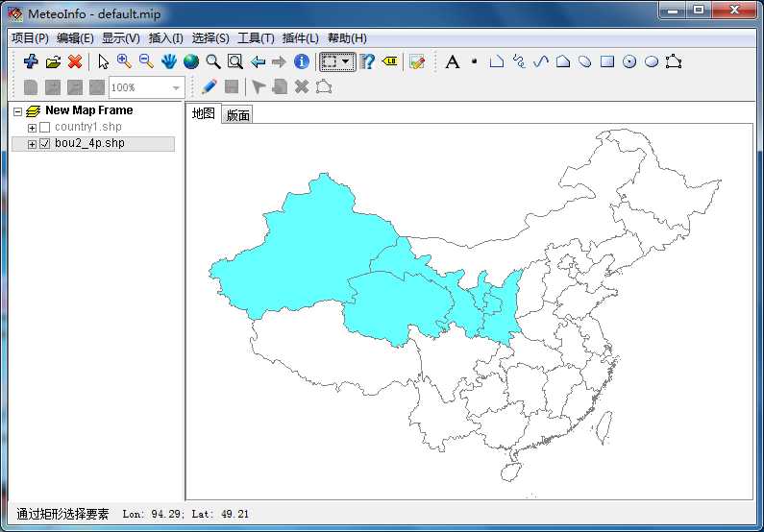
Task: Expand the bou2_4p.shp layer node
Action: (x=32, y=144)
